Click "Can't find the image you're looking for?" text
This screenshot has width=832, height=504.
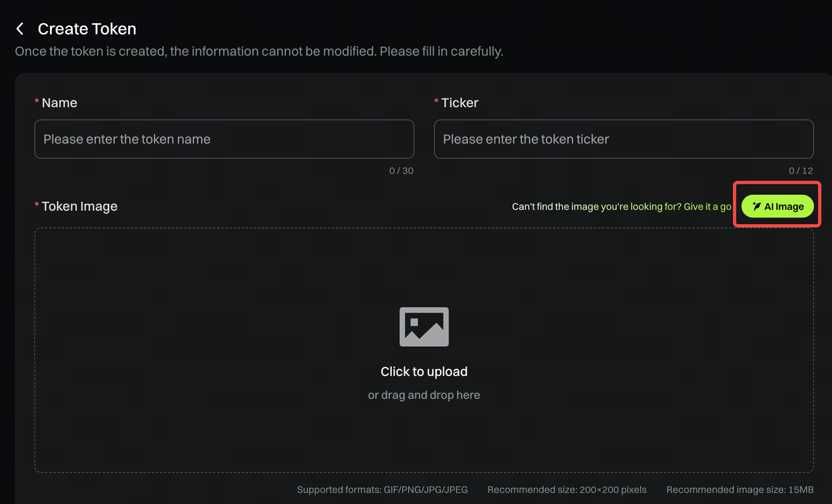point(596,207)
